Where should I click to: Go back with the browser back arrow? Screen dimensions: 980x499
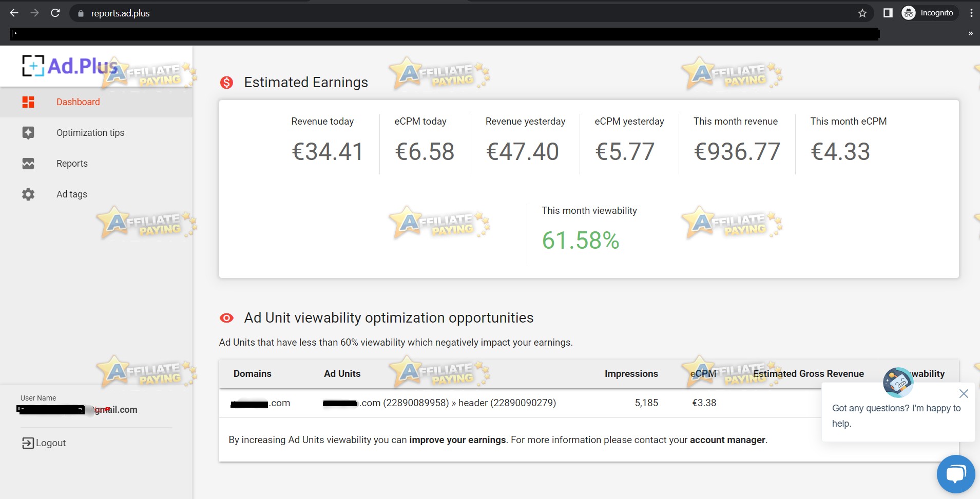tap(14, 13)
